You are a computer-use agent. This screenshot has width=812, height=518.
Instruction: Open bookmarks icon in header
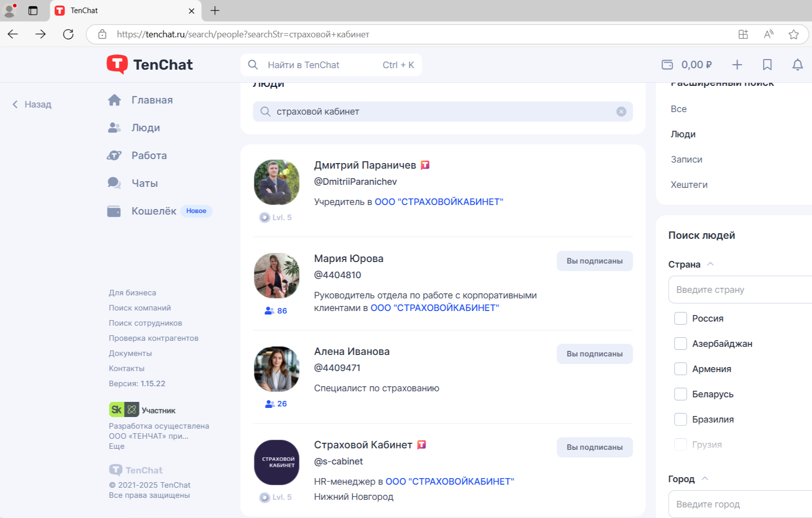pos(767,65)
